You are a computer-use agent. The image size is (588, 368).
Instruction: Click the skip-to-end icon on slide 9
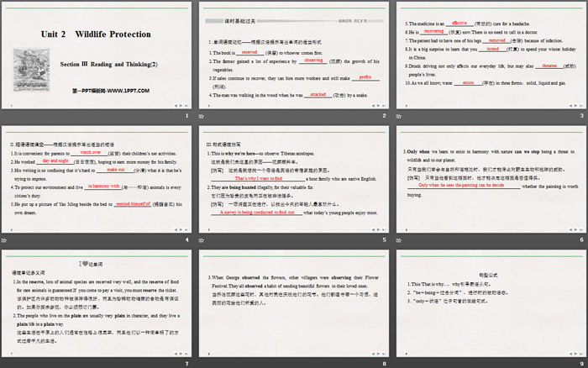(581, 354)
